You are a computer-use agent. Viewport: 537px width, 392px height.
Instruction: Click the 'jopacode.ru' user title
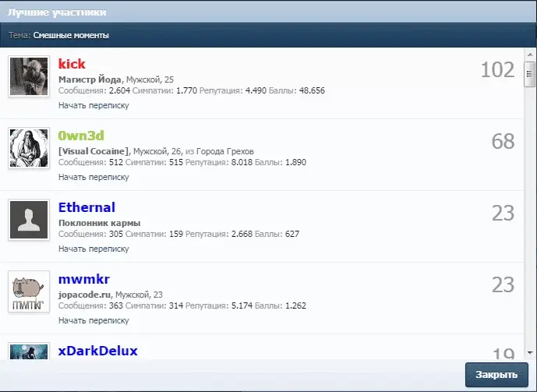(x=85, y=295)
